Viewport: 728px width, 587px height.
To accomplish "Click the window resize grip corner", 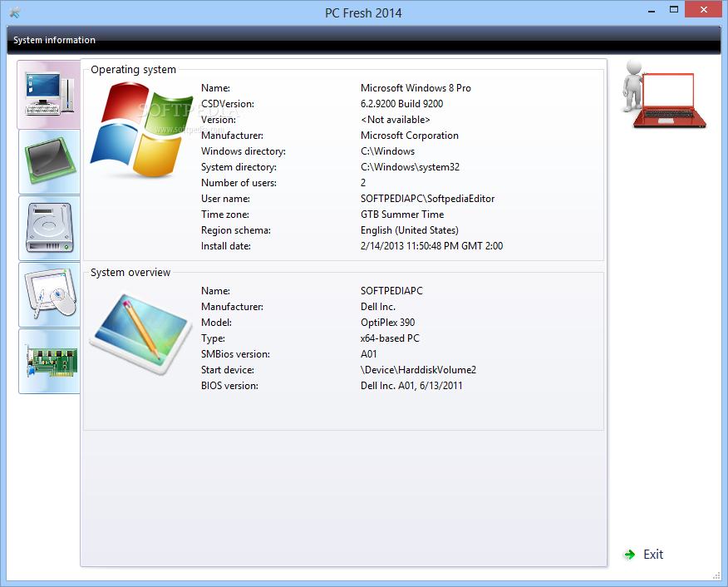I will [x=716, y=576].
